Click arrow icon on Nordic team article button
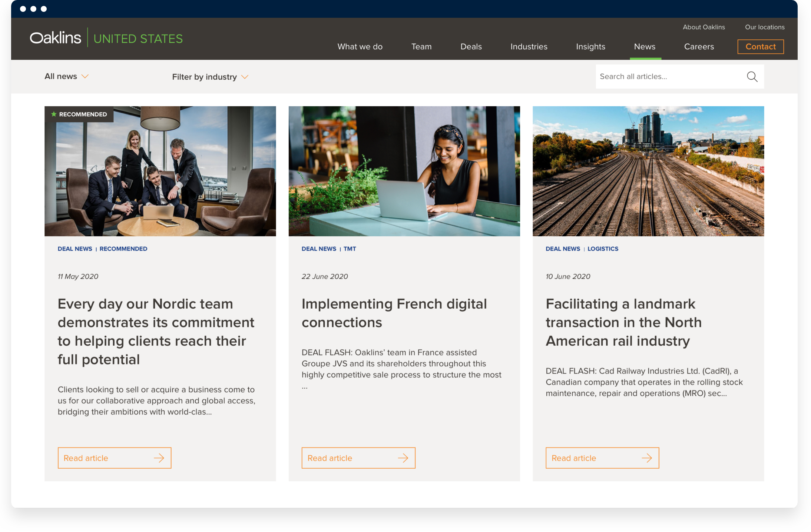The width and height of the screenshot is (811, 532). tap(159, 458)
